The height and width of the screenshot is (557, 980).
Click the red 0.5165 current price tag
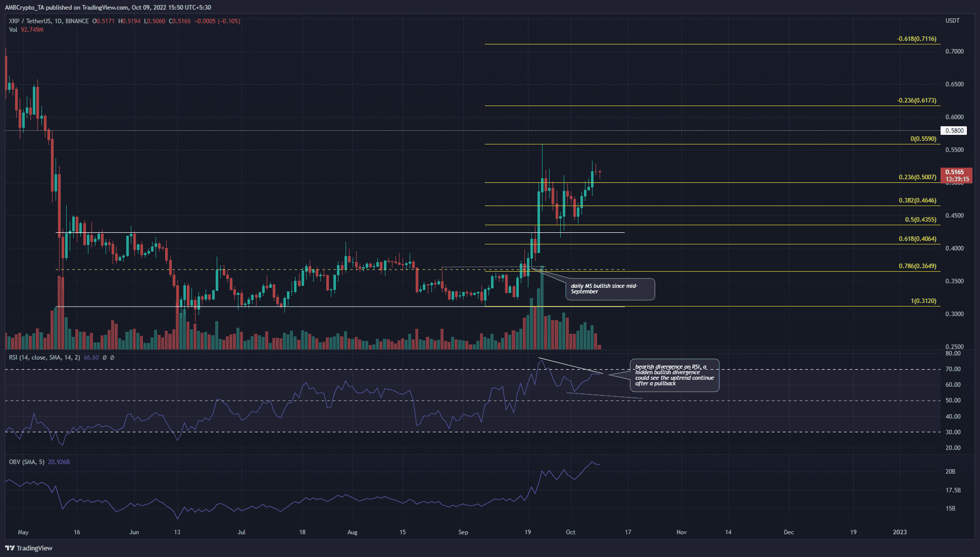(956, 175)
